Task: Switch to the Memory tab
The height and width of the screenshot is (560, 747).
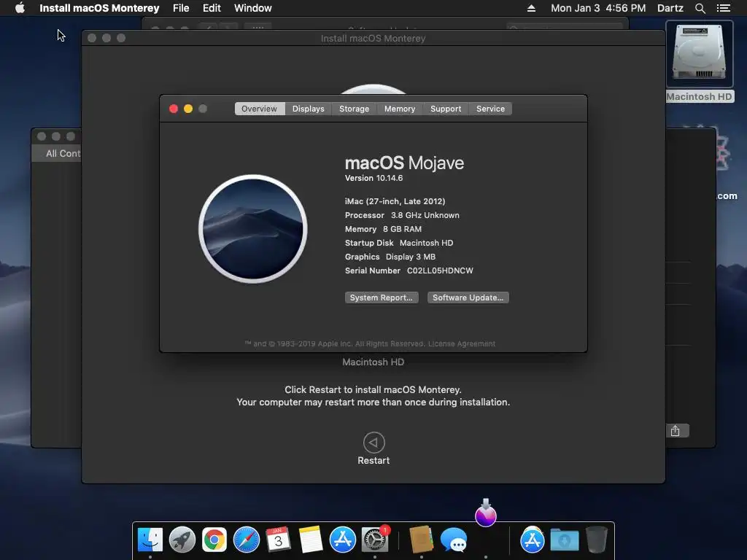Action: 400,109
